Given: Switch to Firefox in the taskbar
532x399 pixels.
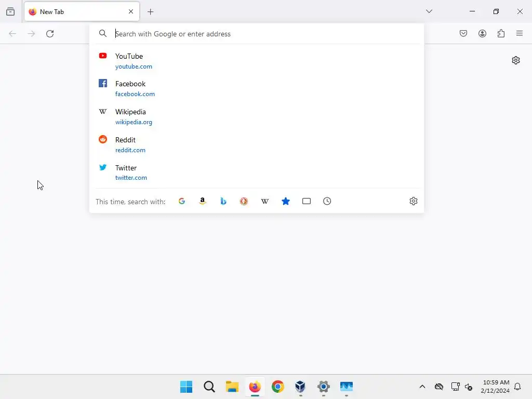Looking at the screenshot, I should pyautogui.click(x=255, y=387).
